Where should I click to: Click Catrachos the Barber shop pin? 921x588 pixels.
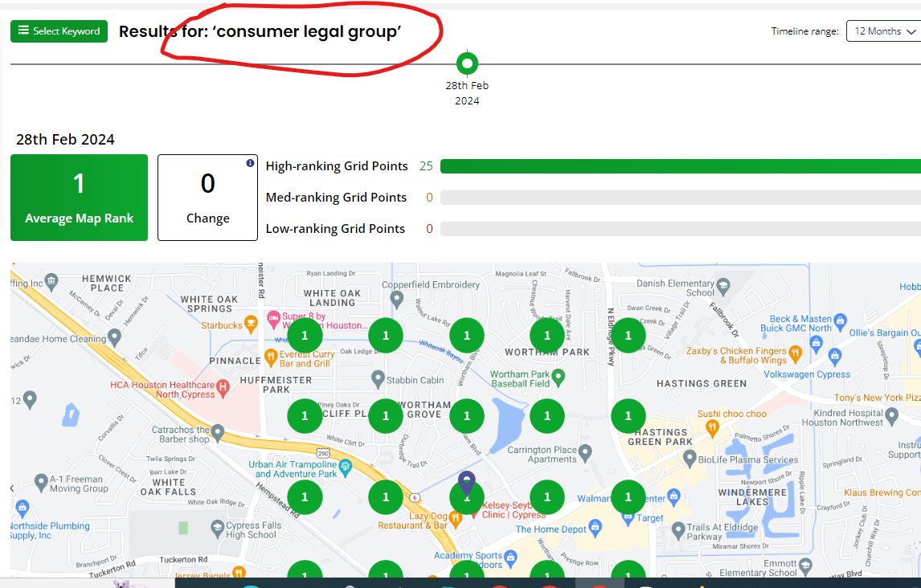[x=218, y=432]
